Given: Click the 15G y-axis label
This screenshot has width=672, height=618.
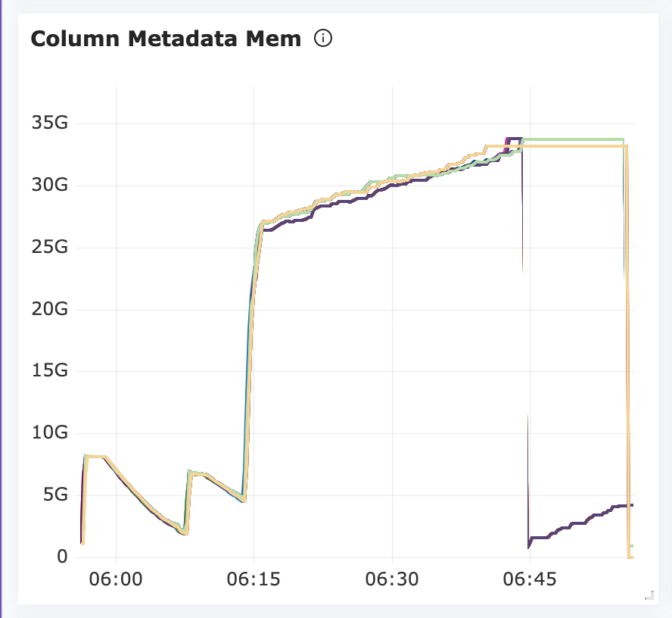Looking at the screenshot, I should pos(49,372).
